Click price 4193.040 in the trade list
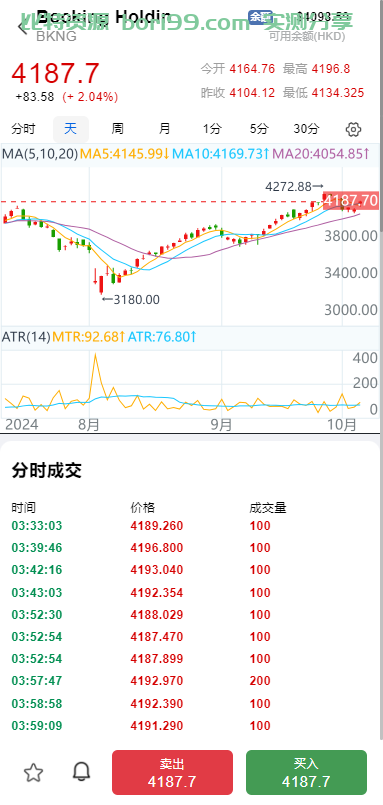 (157, 570)
